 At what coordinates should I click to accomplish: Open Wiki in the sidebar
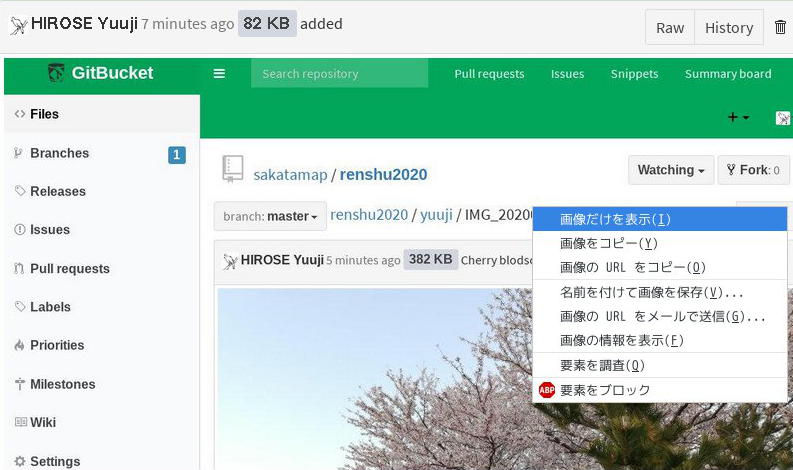point(43,422)
